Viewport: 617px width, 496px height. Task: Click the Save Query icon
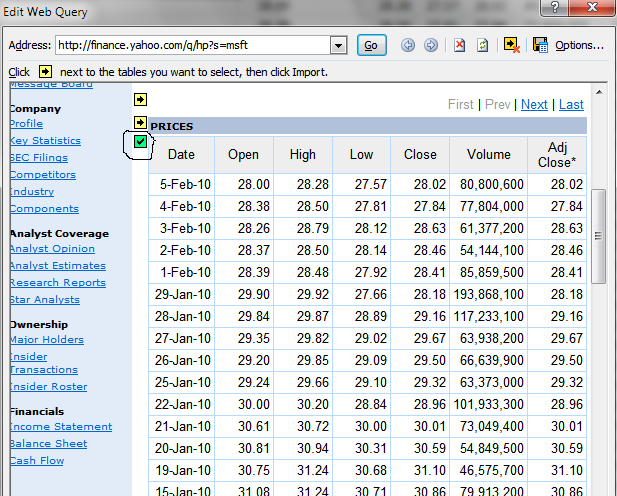pos(540,45)
